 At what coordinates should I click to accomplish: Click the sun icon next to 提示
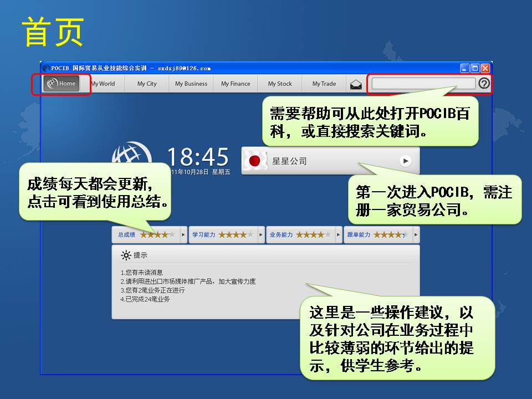(126, 255)
